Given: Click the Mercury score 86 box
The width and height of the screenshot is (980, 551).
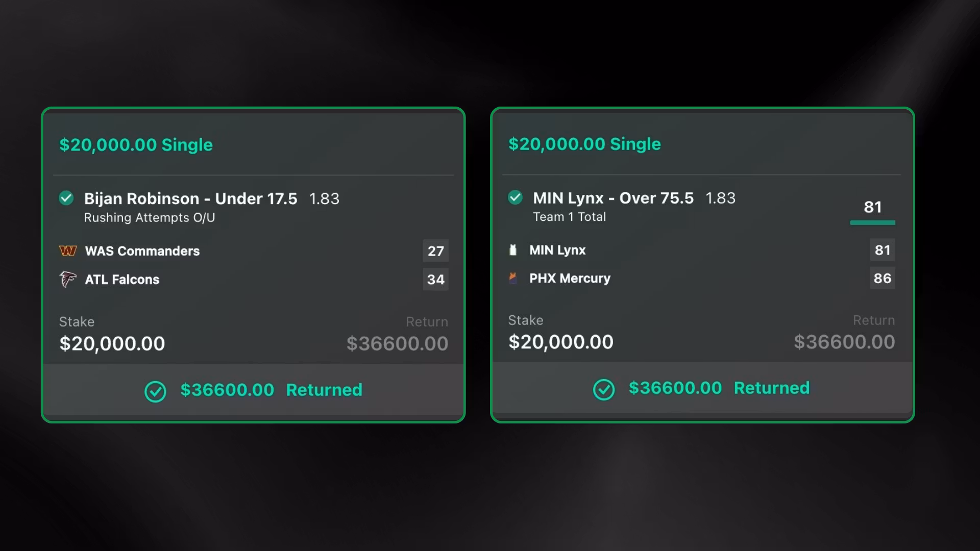Looking at the screenshot, I should pyautogui.click(x=882, y=279).
